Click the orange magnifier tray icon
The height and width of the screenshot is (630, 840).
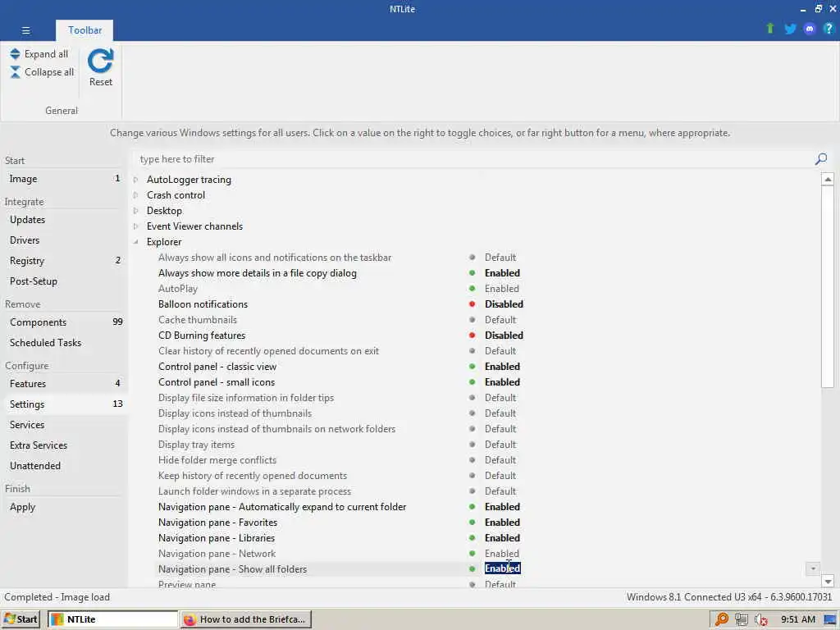722,619
